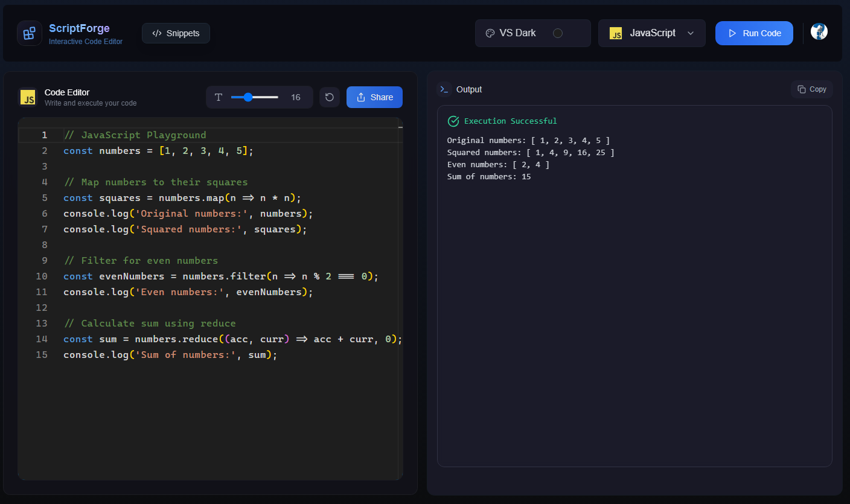Click 'Interactive Code Editor' subtitle

[x=86, y=42]
